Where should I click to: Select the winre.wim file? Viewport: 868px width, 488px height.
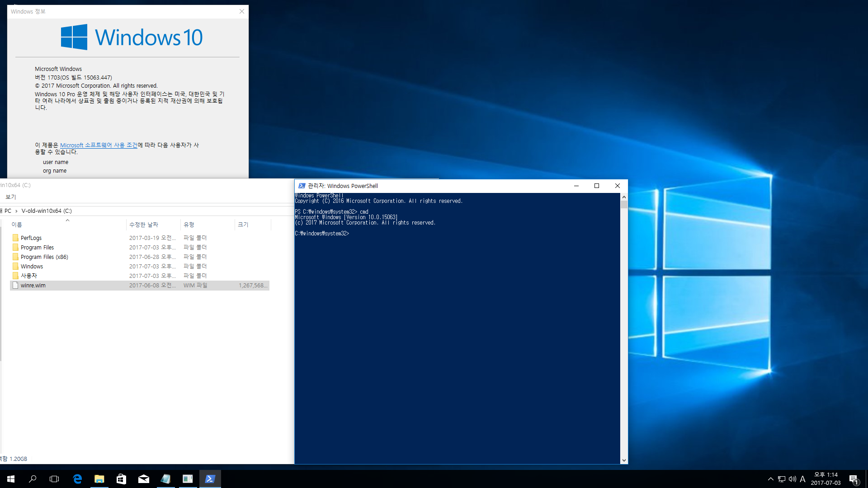(140, 285)
